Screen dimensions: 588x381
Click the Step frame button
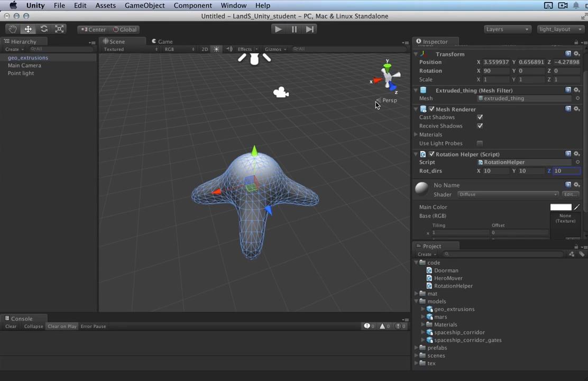310,29
